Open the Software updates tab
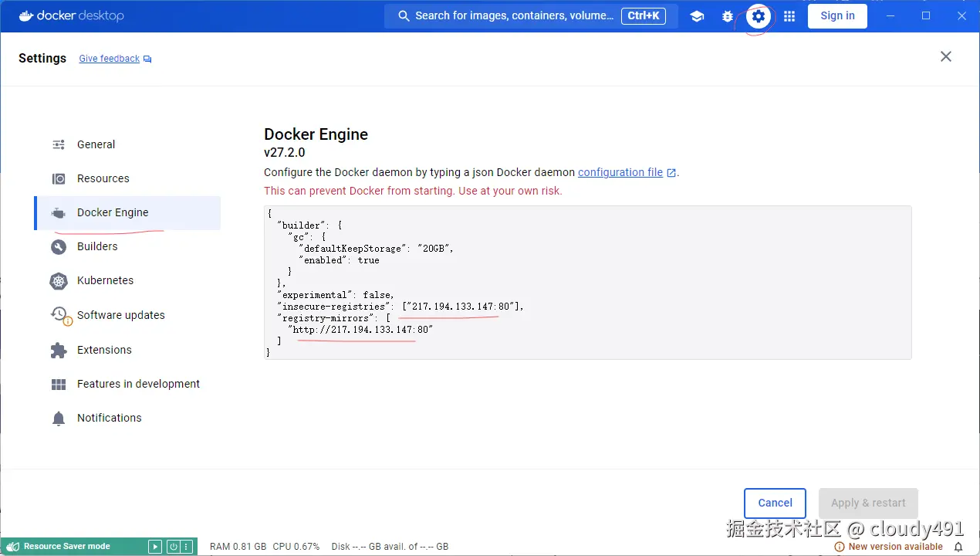Image resolution: width=980 pixels, height=556 pixels. (x=127, y=315)
